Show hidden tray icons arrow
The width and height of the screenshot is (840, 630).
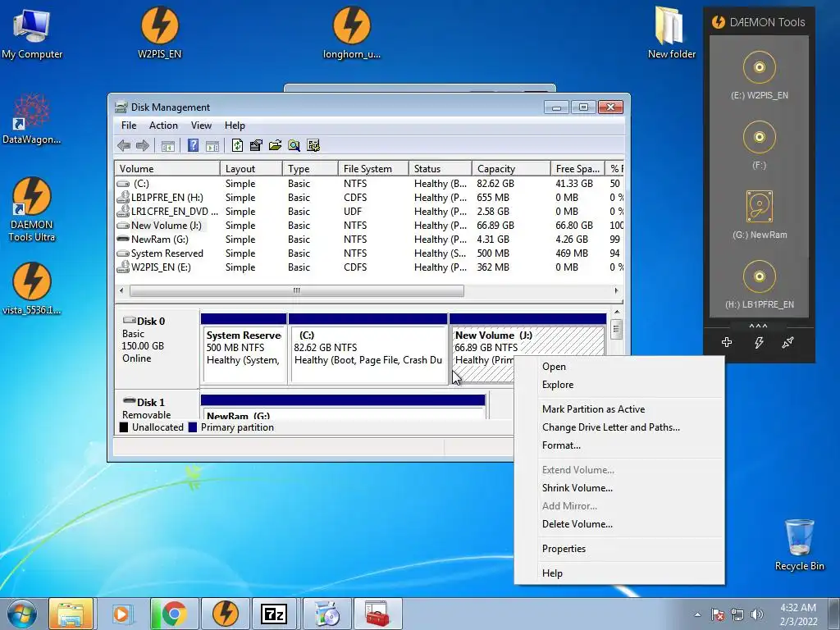(697, 614)
